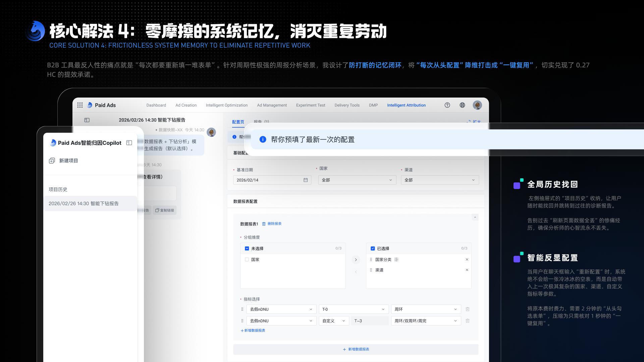
Task: Click the 复制链接 button
Action: [x=165, y=210]
